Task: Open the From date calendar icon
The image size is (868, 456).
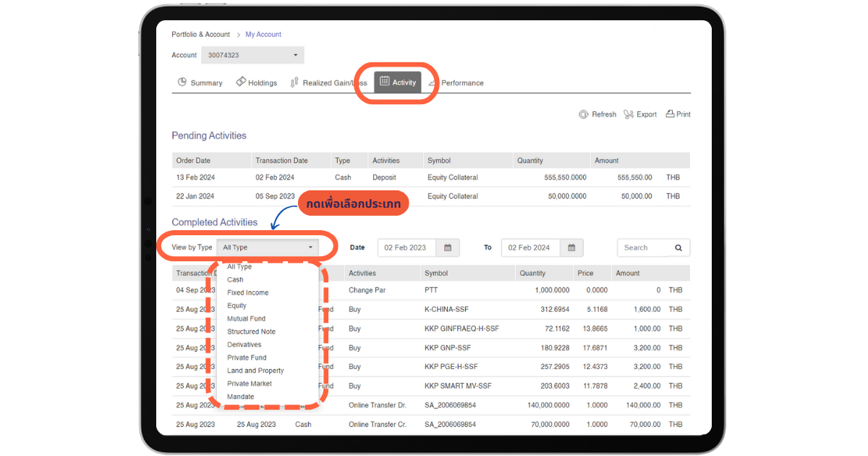Action: 448,248
